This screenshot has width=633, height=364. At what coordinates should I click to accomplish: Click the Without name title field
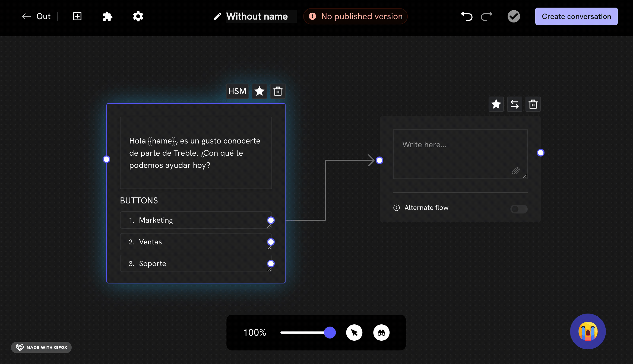click(x=257, y=16)
